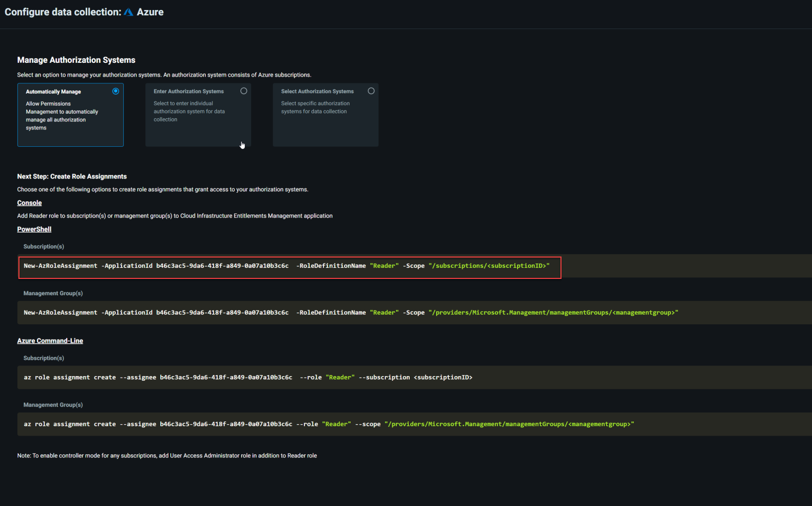The height and width of the screenshot is (506, 812).
Task: Click the Azure logo in the header
Action: point(128,12)
